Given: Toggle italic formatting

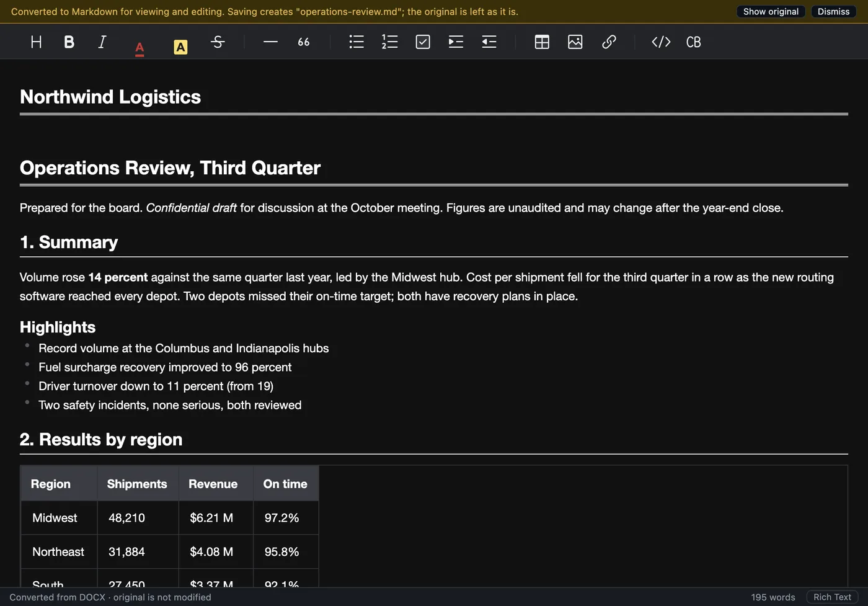Looking at the screenshot, I should [102, 42].
